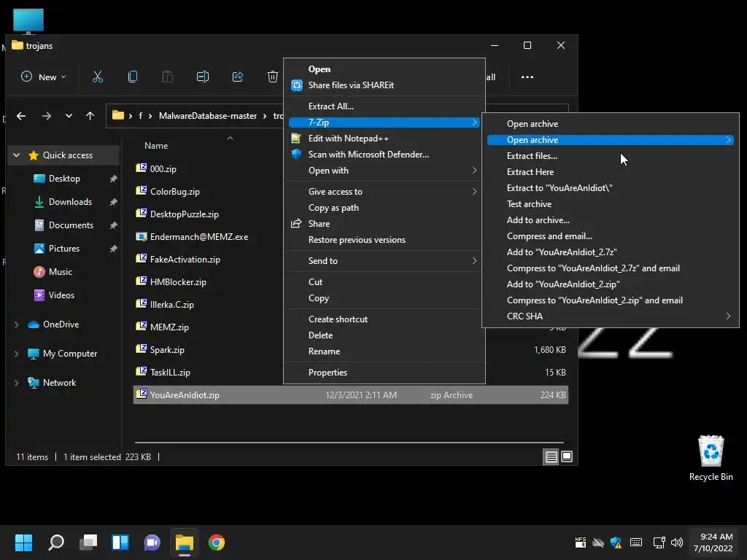
Task: Select Delete in context menu
Action: (x=384, y=335)
